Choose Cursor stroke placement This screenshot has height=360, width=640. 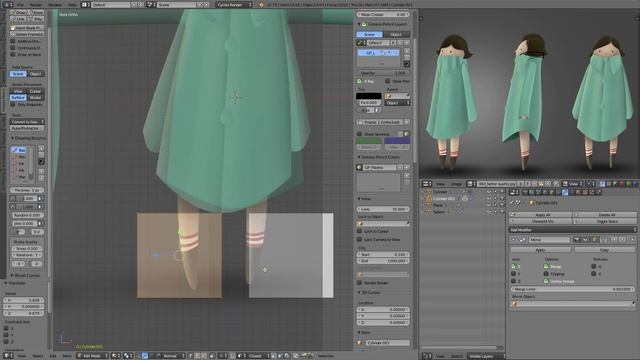36,91
